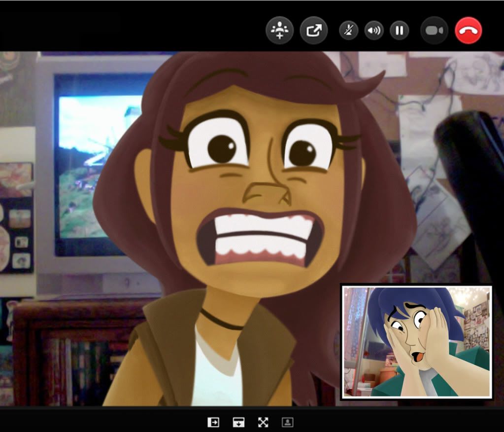504x432 pixels.
Task: Click the main video of the brown-haired character
Action: coord(252,229)
